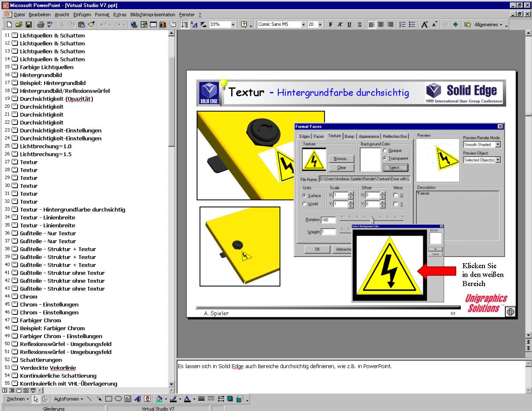The width and height of the screenshot is (532, 411).
Task: Toggle the Expand All outline button
Action: click(x=185, y=25)
